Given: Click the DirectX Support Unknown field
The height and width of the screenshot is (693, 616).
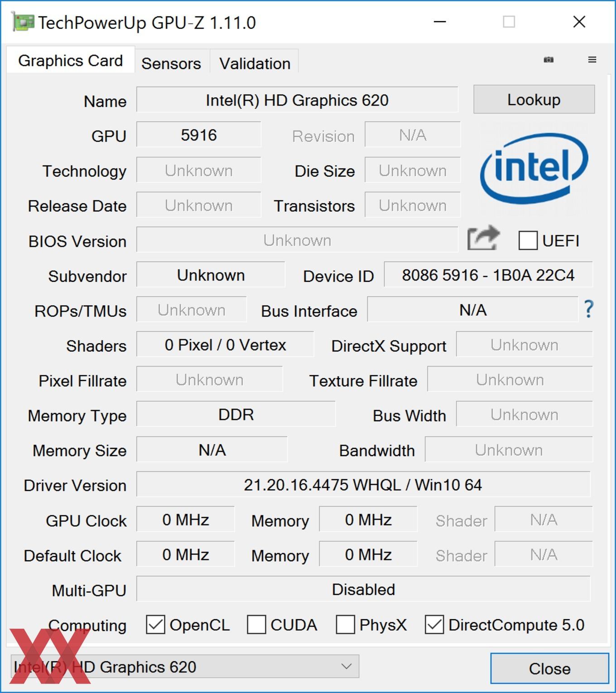Looking at the screenshot, I should [525, 345].
